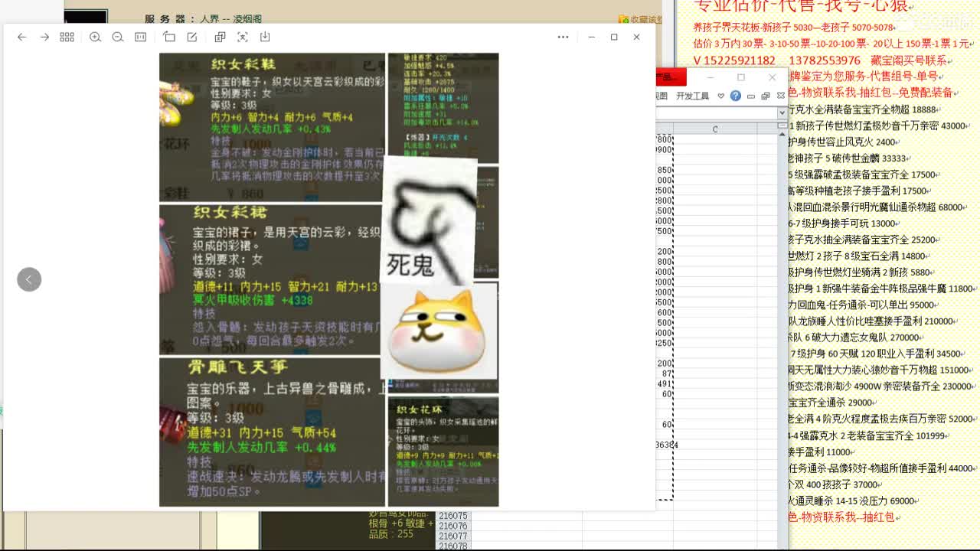The height and width of the screenshot is (551, 980).
Task: Collapse the Excel ribbon with the chevron
Action: pyautogui.click(x=720, y=96)
